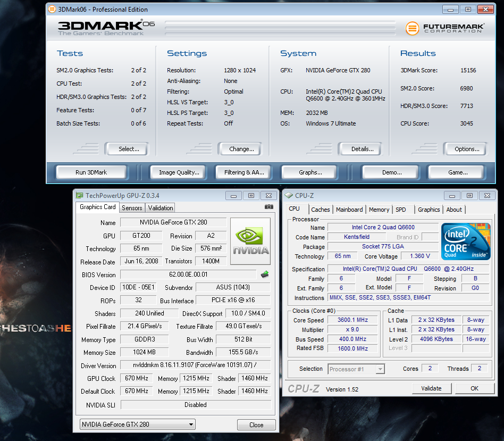Click the NVIDIA SLI status field

[196, 405]
